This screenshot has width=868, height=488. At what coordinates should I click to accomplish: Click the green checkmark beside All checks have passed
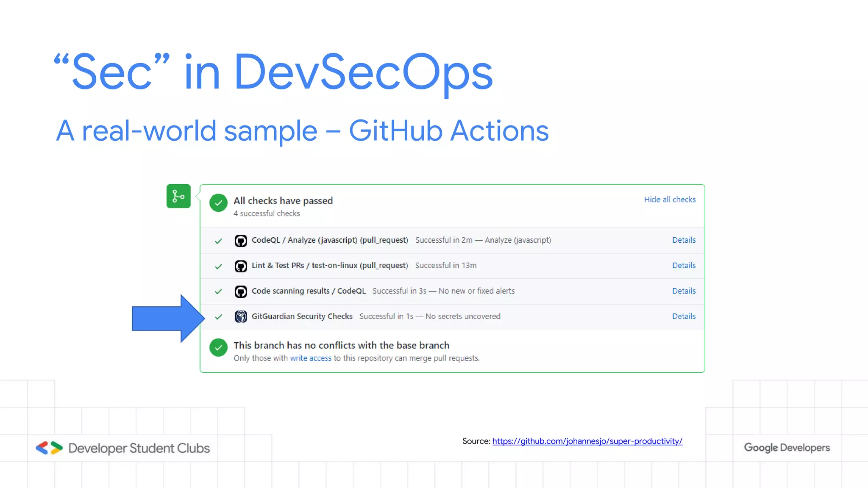[x=218, y=203]
